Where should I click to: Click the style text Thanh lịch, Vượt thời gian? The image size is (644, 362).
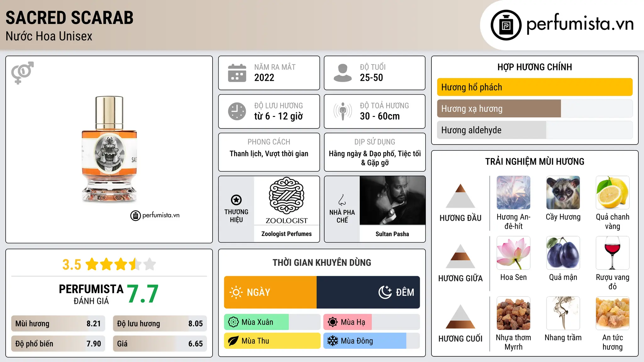tap(269, 154)
